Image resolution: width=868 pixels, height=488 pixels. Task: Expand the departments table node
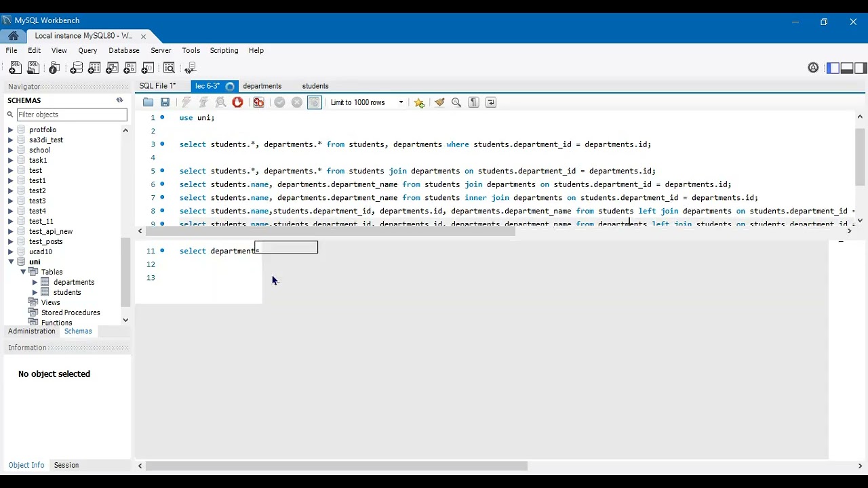(35, 282)
